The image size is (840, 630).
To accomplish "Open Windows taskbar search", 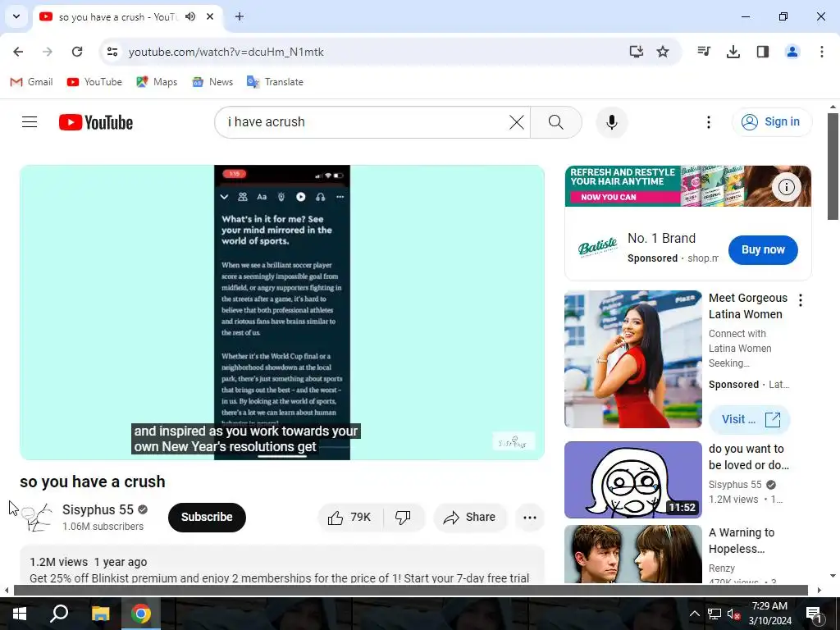I will pos(59,614).
